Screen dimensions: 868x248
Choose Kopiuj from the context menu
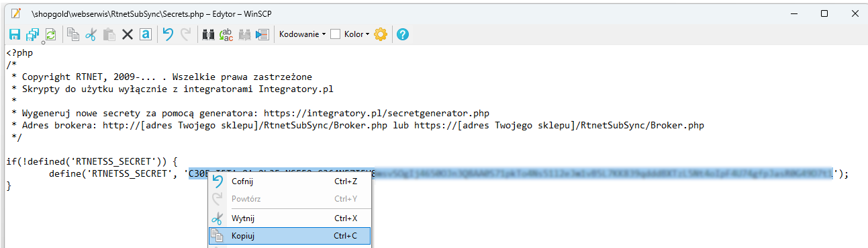tap(289, 236)
